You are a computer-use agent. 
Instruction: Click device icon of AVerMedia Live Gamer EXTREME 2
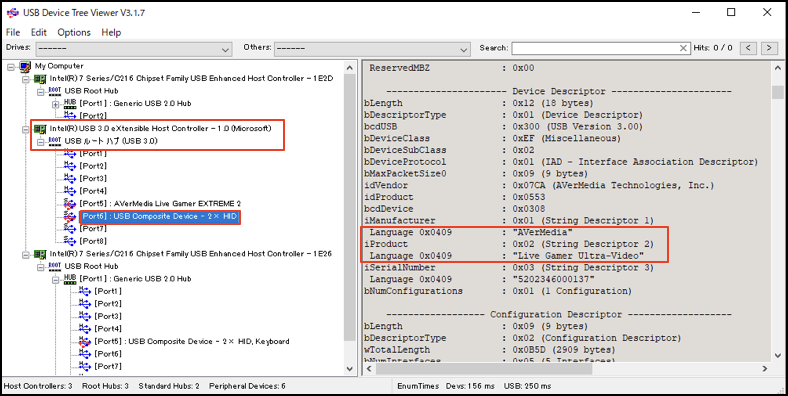pos(70,204)
